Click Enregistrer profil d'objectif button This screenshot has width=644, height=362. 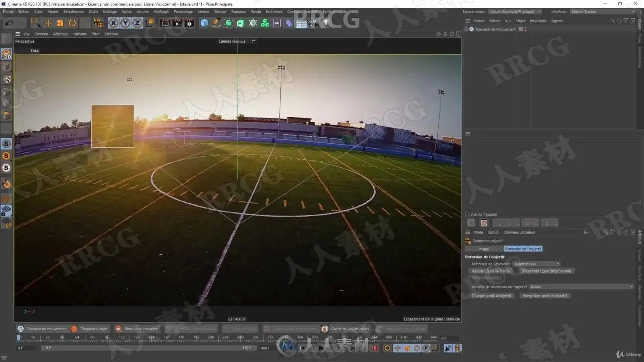click(545, 296)
